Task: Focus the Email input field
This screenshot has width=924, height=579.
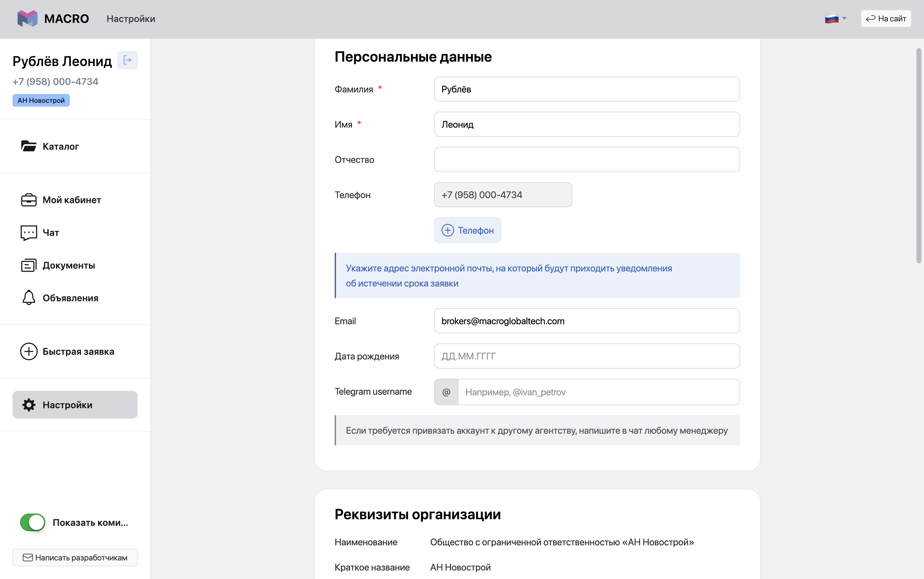Action: pos(587,321)
